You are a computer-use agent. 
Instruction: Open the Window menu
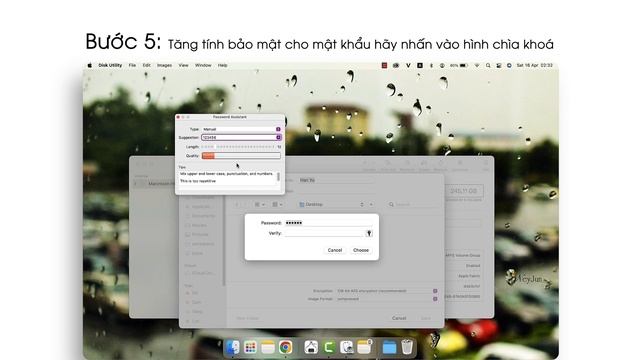tap(203, 65)
